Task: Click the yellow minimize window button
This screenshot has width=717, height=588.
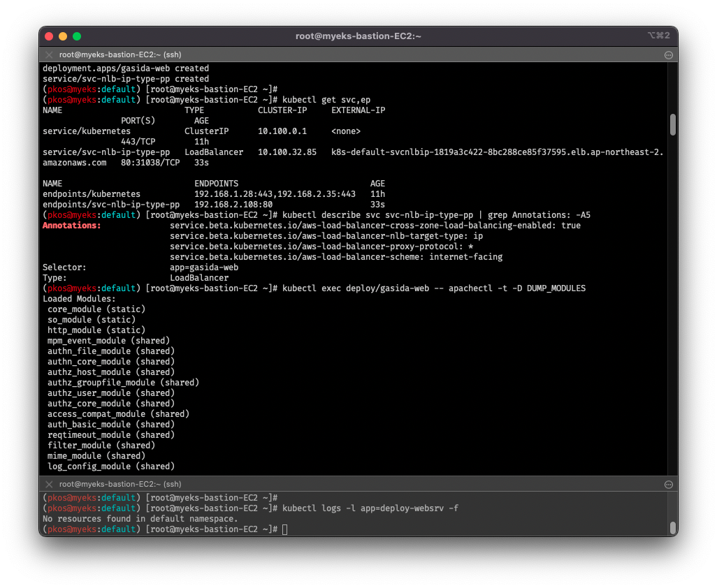Action: (63, 36)
